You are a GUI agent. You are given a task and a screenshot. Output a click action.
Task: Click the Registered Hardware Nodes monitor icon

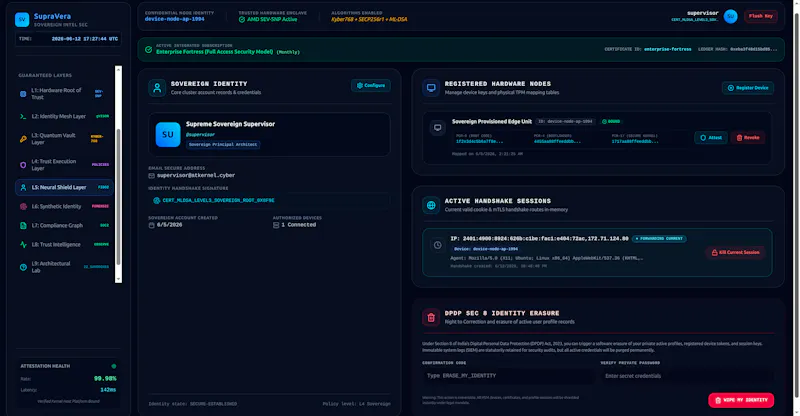431,88
